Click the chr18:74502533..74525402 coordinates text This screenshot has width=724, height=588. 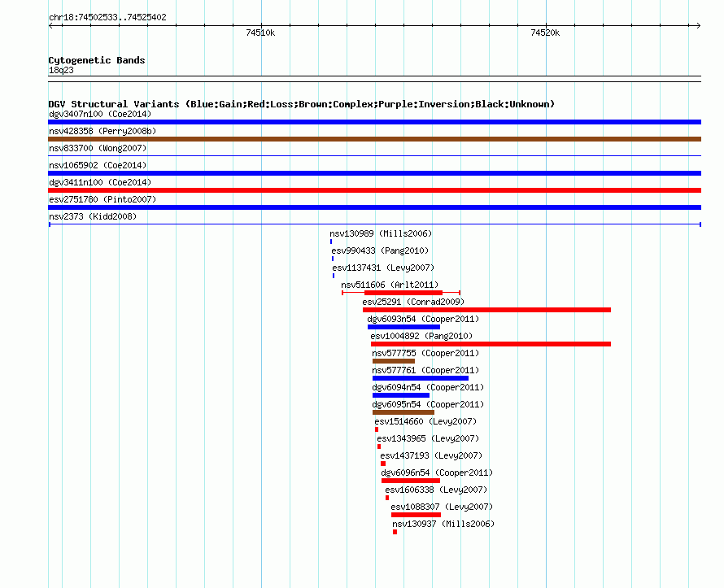pos(107,18)
